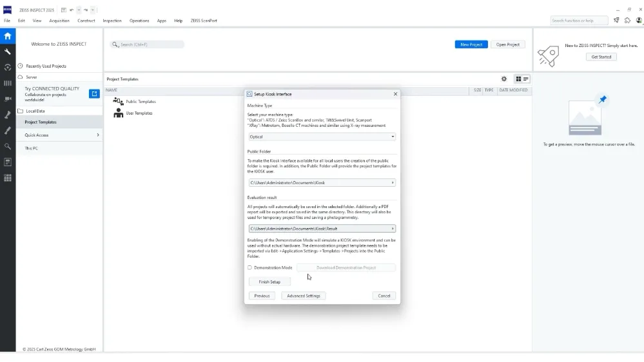Screen dimensions: 644x362
Task: Open the magnifier search icon in sidebar
Action: [7, 146]
